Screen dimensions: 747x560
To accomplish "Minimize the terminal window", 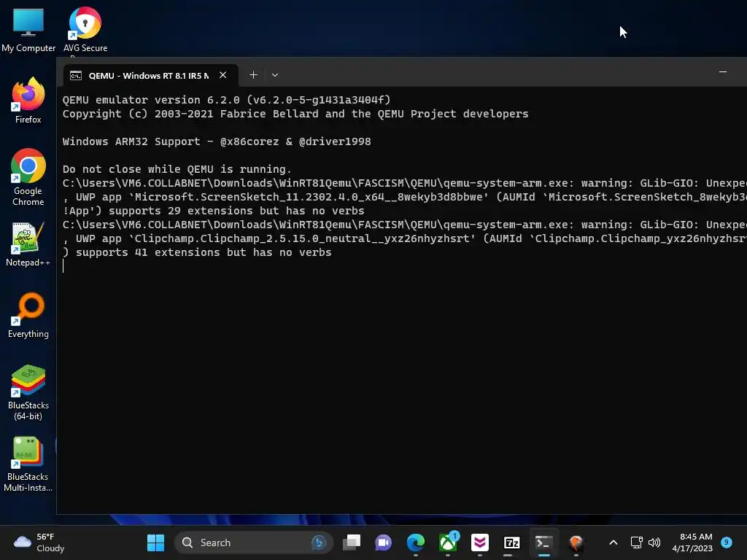I will pos(723,72).
